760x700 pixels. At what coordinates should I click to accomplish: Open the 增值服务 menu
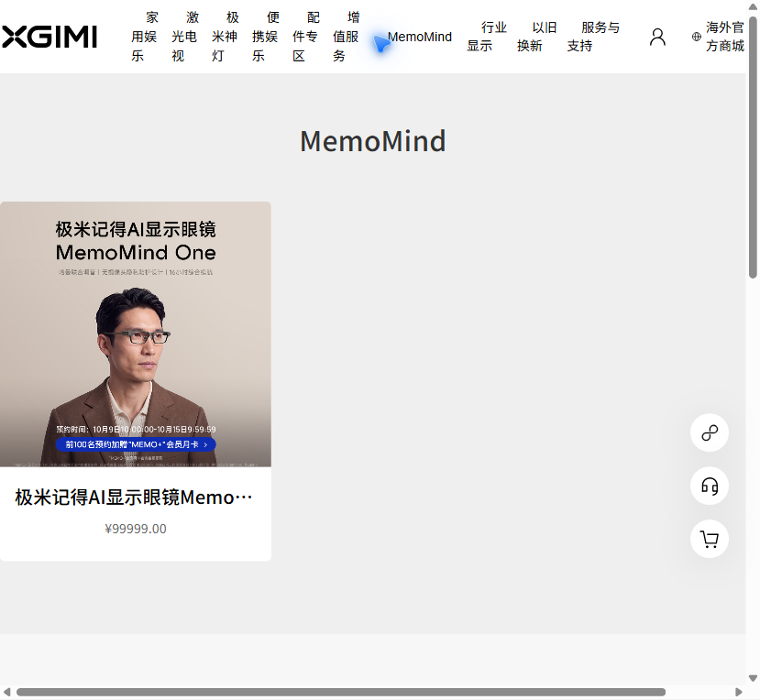point(346,37)
